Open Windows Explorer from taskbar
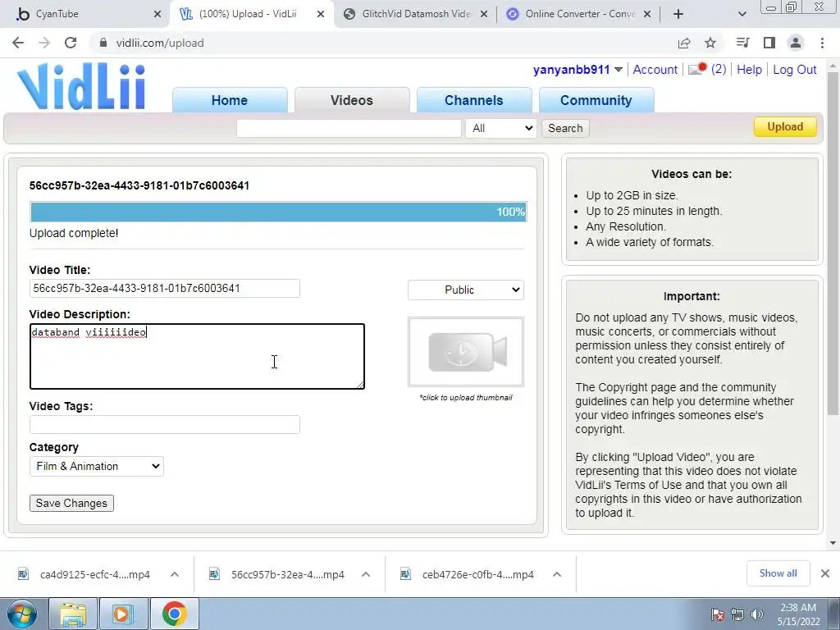Viewport: 840px width, 630px height. click(x=73, y=614)
